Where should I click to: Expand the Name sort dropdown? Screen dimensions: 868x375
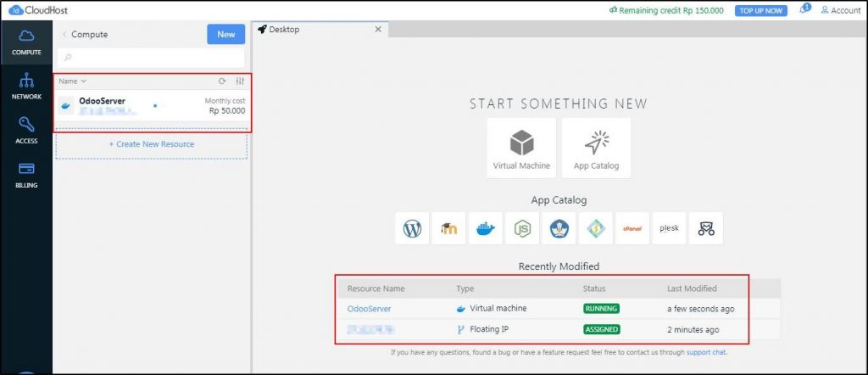(x=73, y=81)
